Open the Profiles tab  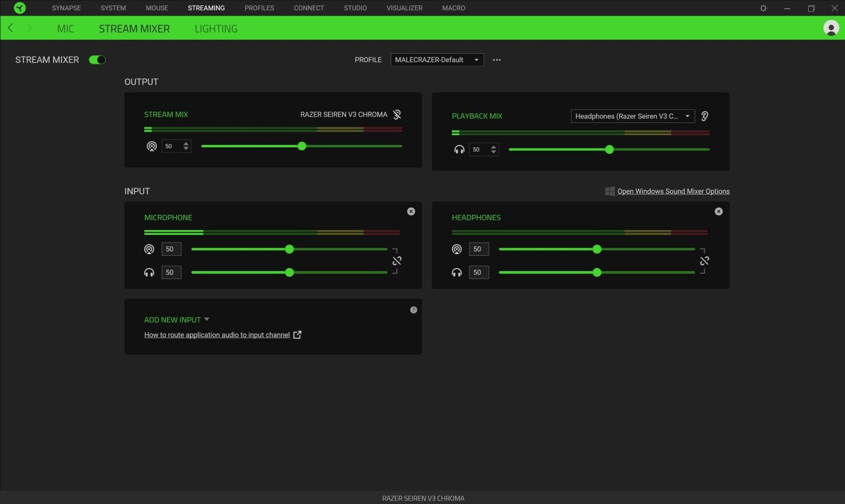pos(260,8)
